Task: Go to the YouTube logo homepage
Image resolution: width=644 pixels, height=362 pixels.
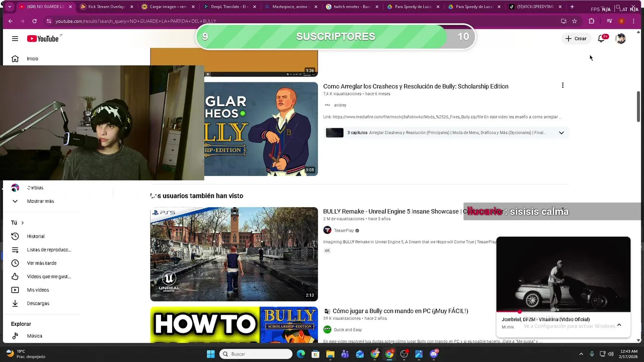Action: (44, 39)
